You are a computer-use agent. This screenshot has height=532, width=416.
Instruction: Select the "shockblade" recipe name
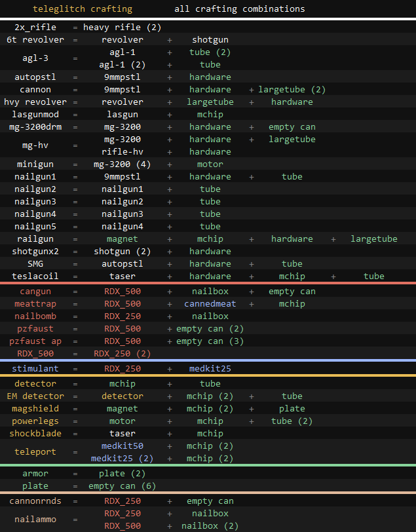coord(35,433)
